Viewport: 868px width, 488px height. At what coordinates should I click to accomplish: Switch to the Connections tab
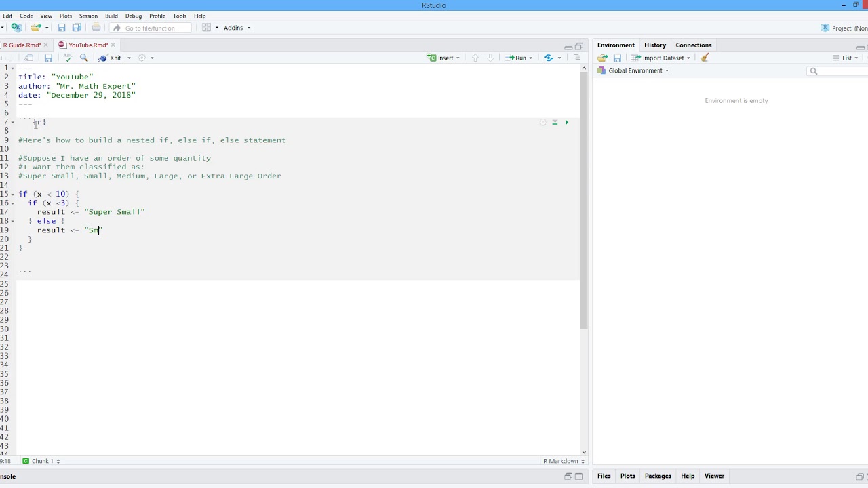point(693,45)
